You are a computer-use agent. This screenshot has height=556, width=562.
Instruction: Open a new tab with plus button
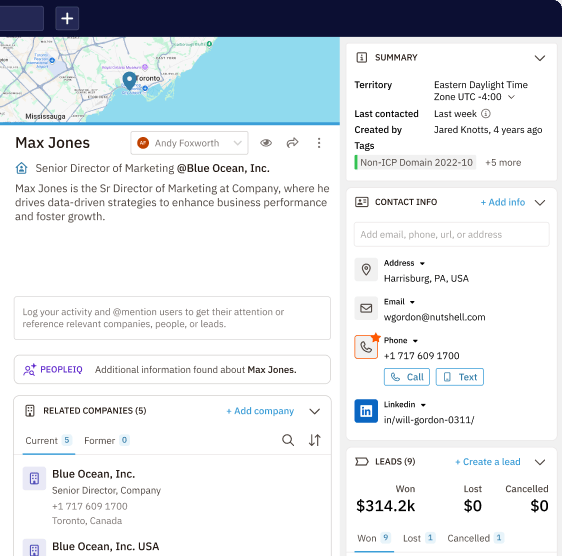pyautogui.click(x=67, y=18)
